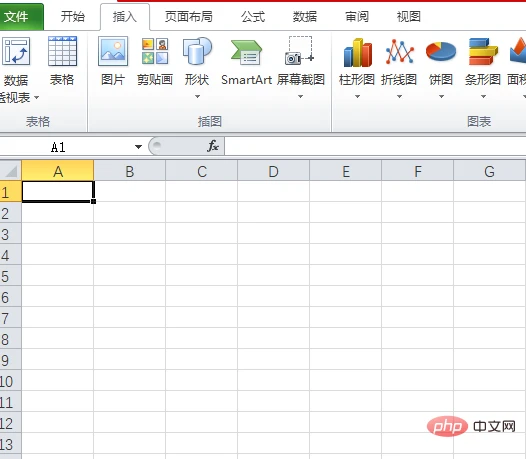Expand the Shapes dropdown arrow
Image resolution: width=526 pixels, height=459 pixels.
(x=198, y=97)
